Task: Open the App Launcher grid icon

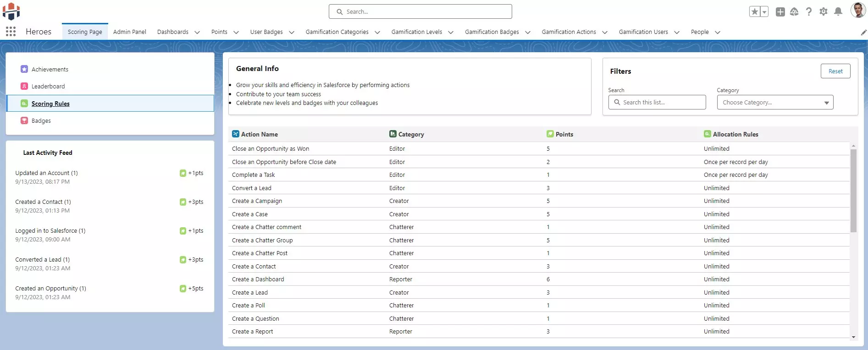Action: pyautogui.click(x=11, y=32)
